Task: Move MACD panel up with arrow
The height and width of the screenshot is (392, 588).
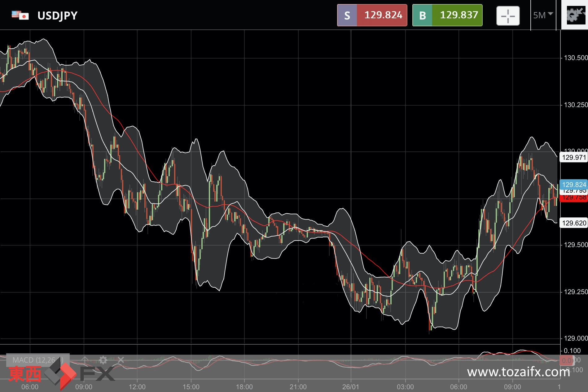Action: click(85, 360)
